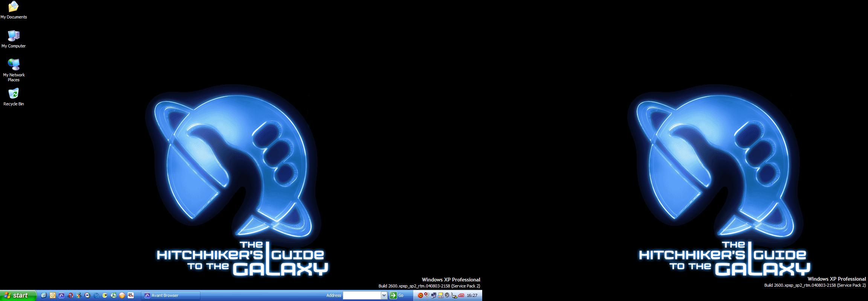Image resolution: width=868 pixels, height=301 pixels.
Task: Click the Safely Remove Hardware tray icon
Action: (454, 296)
